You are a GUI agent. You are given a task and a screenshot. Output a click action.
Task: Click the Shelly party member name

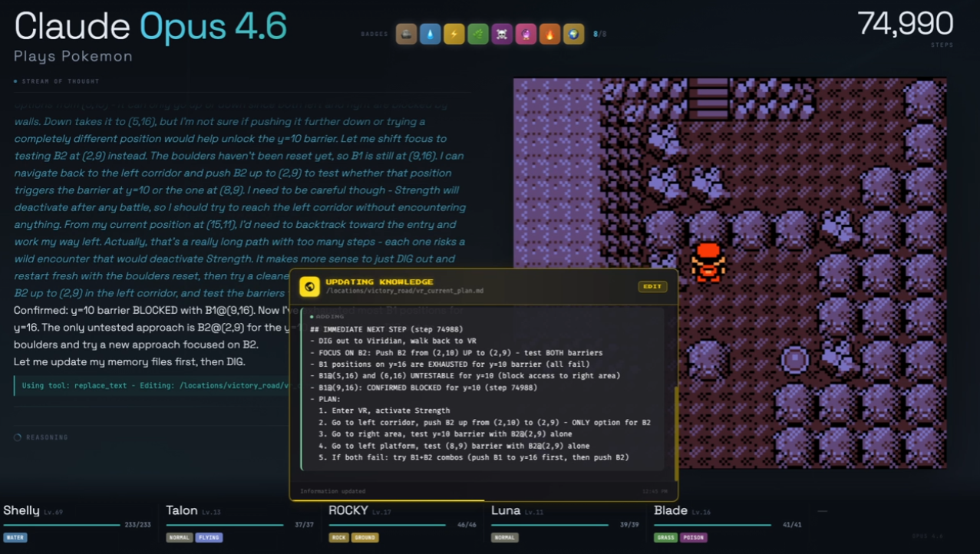pyautogui.click(x=21, y=510)
